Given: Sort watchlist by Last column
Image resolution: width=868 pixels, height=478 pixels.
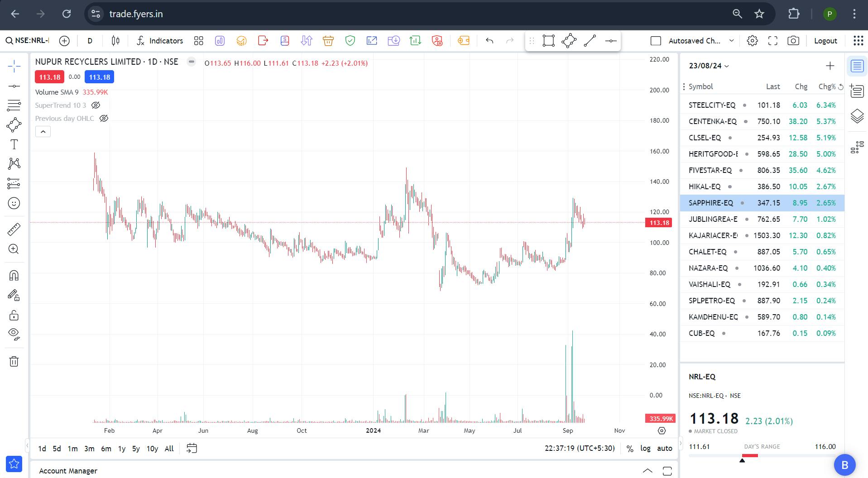Looking at the screenshot, I should coord(773,86).
